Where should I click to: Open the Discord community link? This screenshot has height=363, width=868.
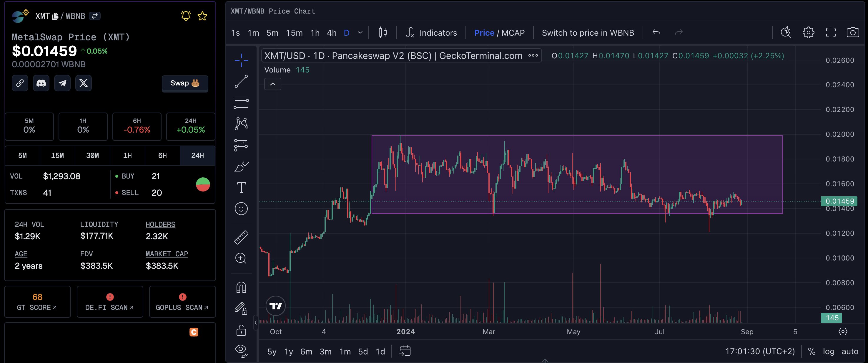(x=41, y=83)
